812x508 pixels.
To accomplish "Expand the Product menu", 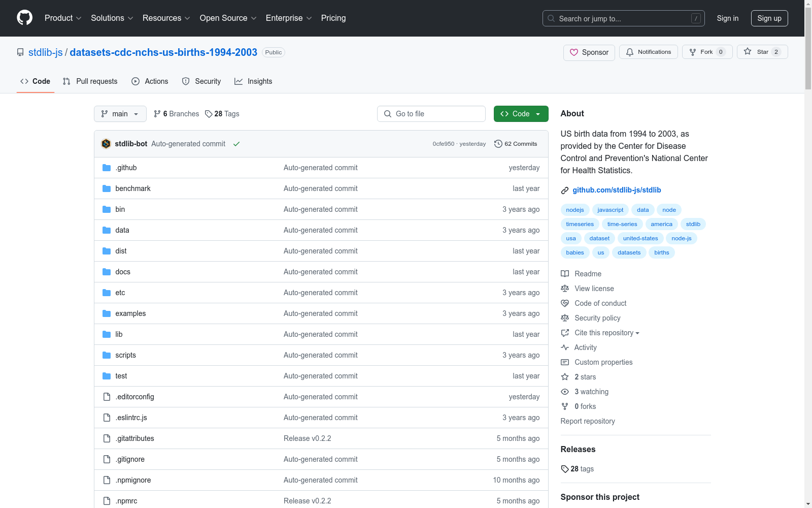I will 63,18.
